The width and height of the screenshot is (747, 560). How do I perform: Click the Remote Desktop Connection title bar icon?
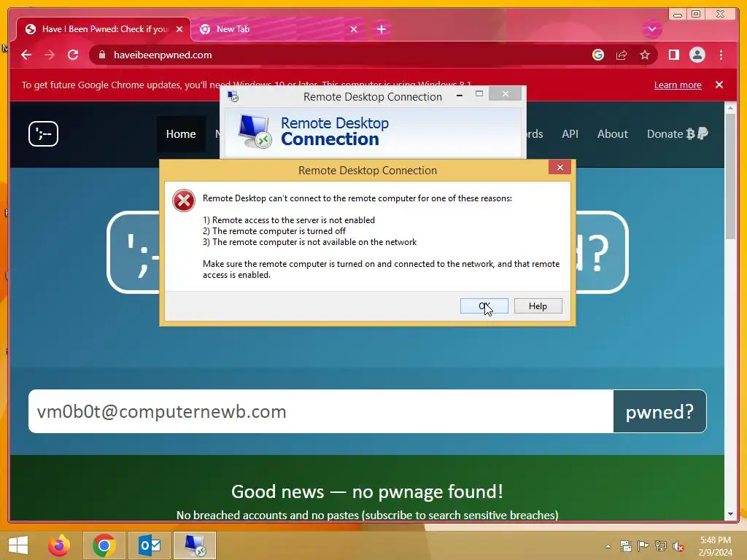click(233, 97)
